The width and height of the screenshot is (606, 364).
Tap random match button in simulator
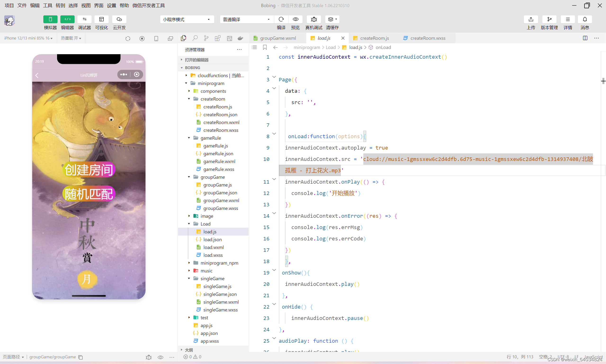[x=89, y=194]
